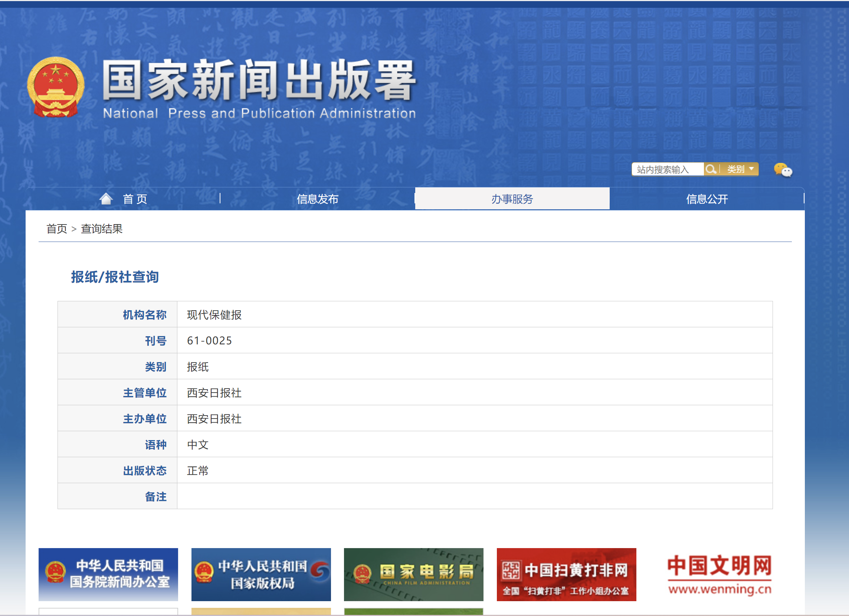Go to 首页 navigation tab
Screen dimensions: 849x616
(x=135, y=199)
